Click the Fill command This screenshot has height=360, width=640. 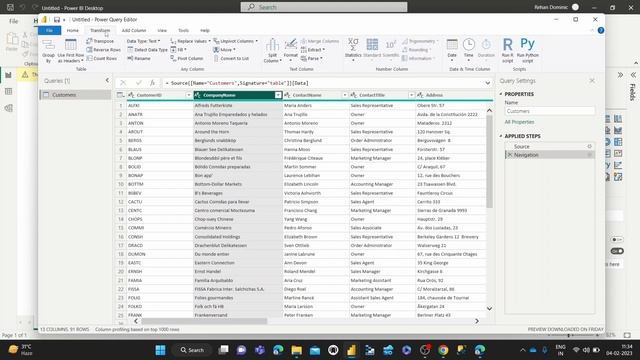click(178, 50)
